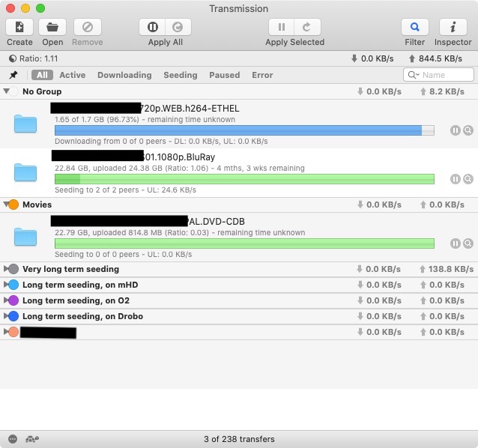This screenshot has height=448, width=478.
Task: Click '3 of 238 transfers' status text
Action: click(239, 439)
